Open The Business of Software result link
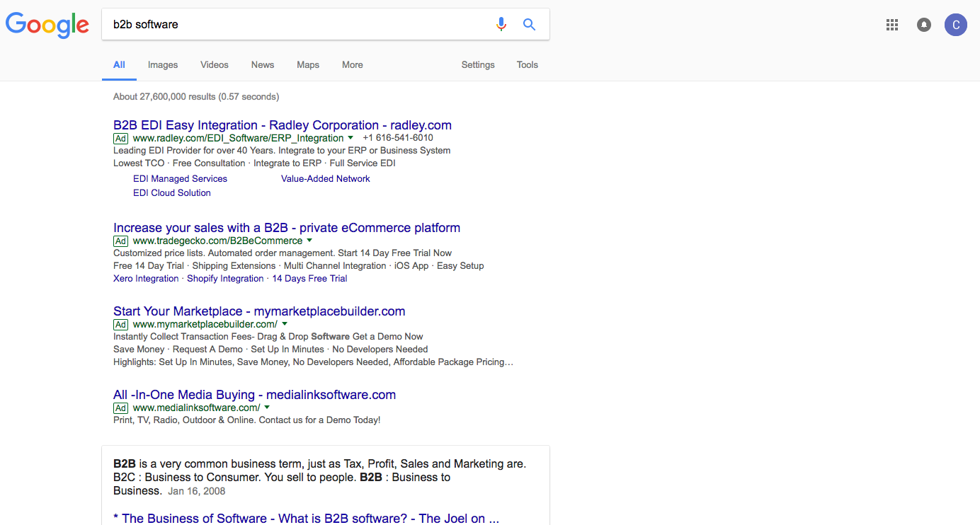This screenshot has height=525, width=980. (306, 519)
